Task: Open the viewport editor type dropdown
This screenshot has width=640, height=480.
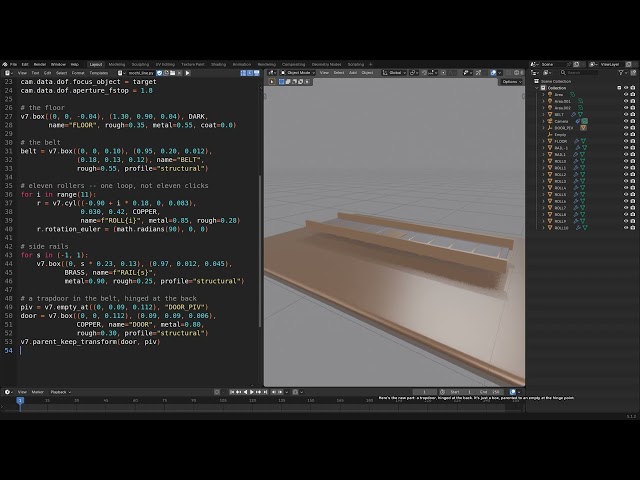Action: point(271,73)
